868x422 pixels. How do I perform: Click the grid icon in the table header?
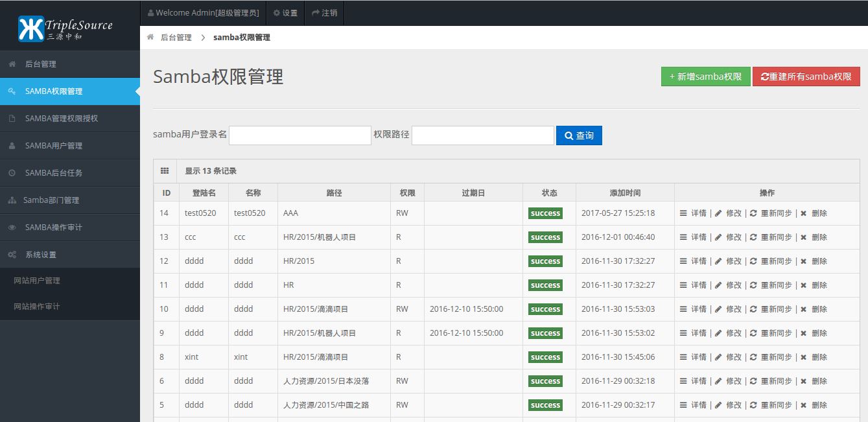[165, 170]
